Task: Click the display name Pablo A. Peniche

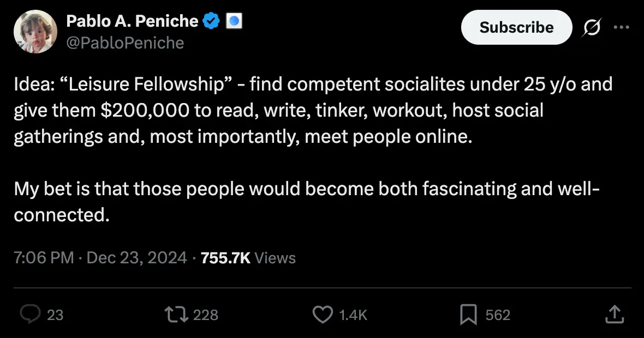Action: click(132, 21)
